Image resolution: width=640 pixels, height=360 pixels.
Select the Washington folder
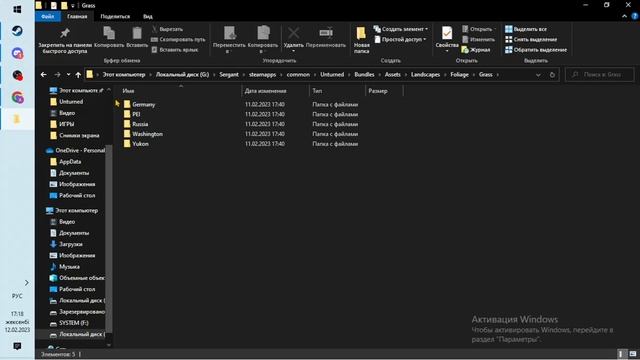147,134
